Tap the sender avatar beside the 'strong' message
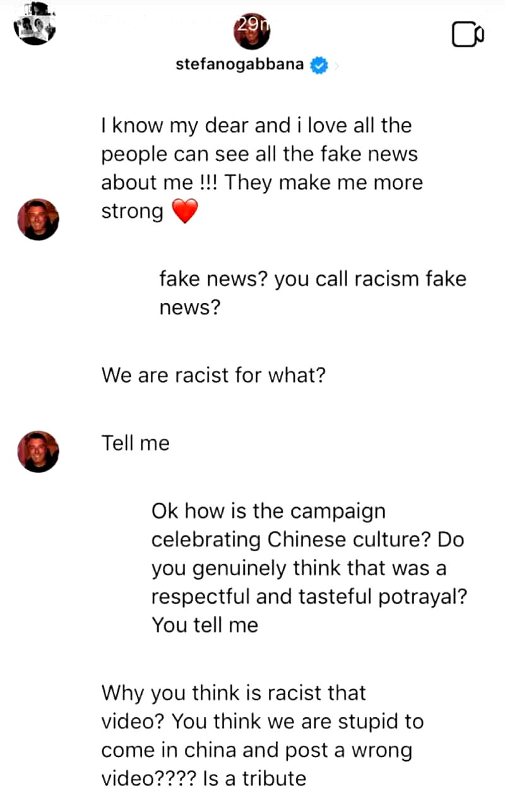505x812 pixels. pyautogui.click(x=38, y=218)
